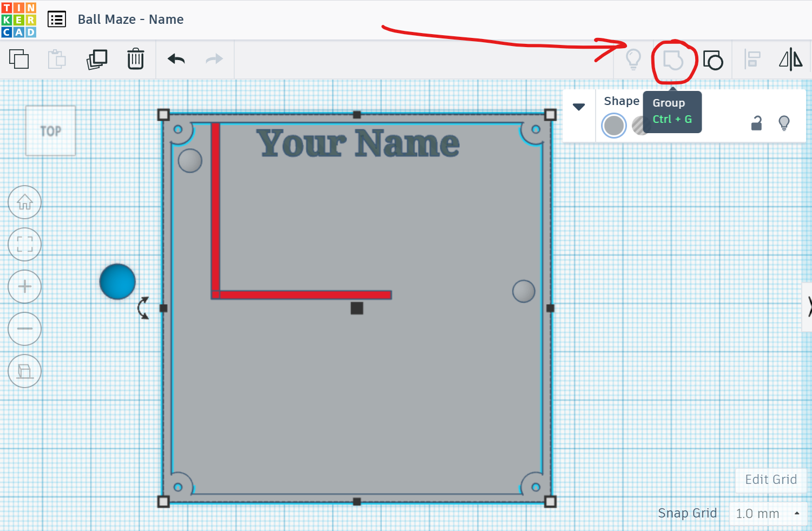
Task: Group the selected shapes
Action: tap(672, 60)
